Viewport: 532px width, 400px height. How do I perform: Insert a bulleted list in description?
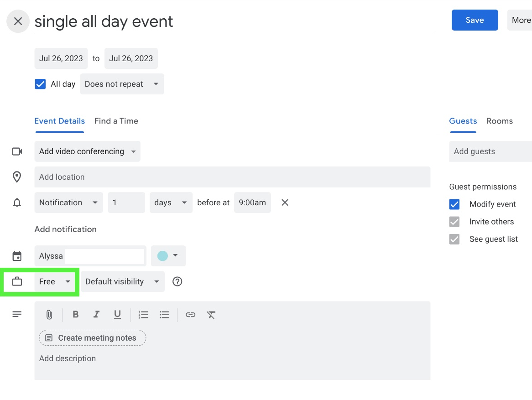164,315
